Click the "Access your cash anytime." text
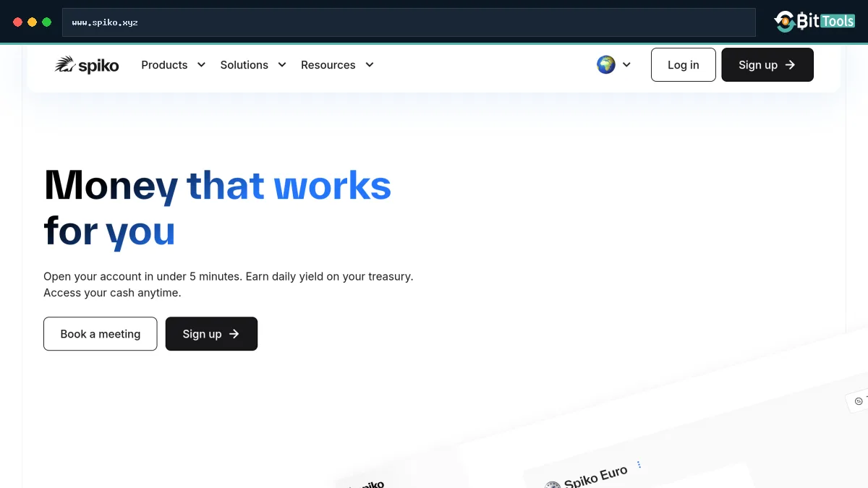Viewport: 868px width, 488px height. [x=112, y=293]
